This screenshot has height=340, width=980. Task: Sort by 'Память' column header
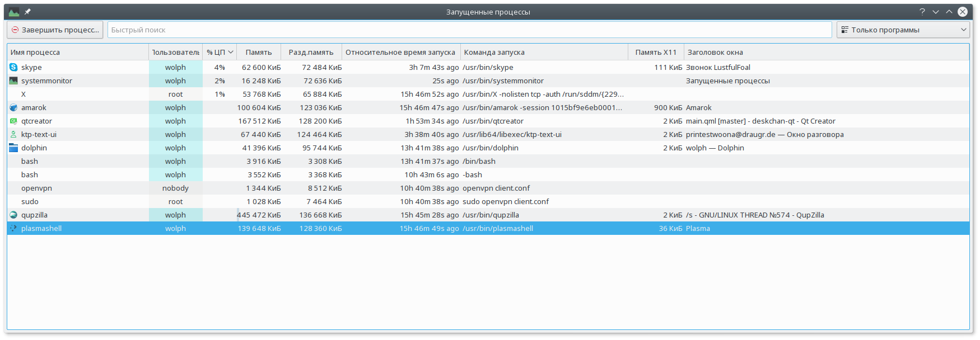259,52
